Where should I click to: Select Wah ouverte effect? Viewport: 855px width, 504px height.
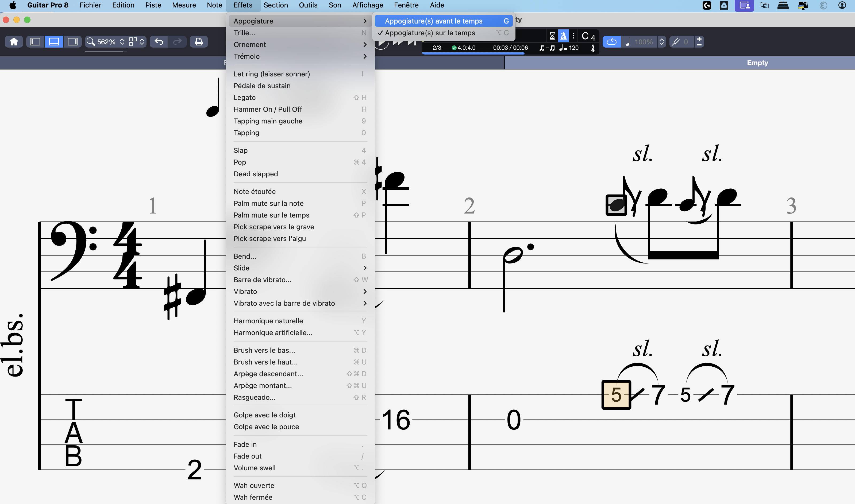[x=300, y=486]
